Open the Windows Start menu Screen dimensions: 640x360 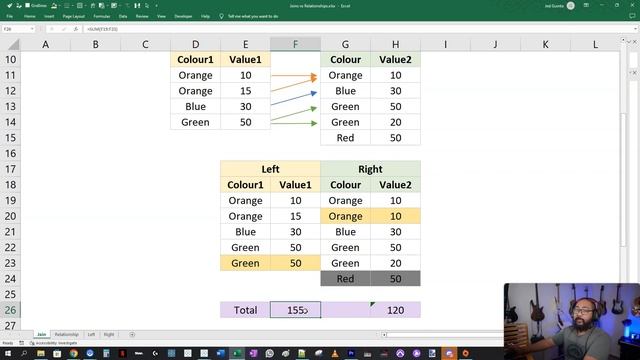7,353
